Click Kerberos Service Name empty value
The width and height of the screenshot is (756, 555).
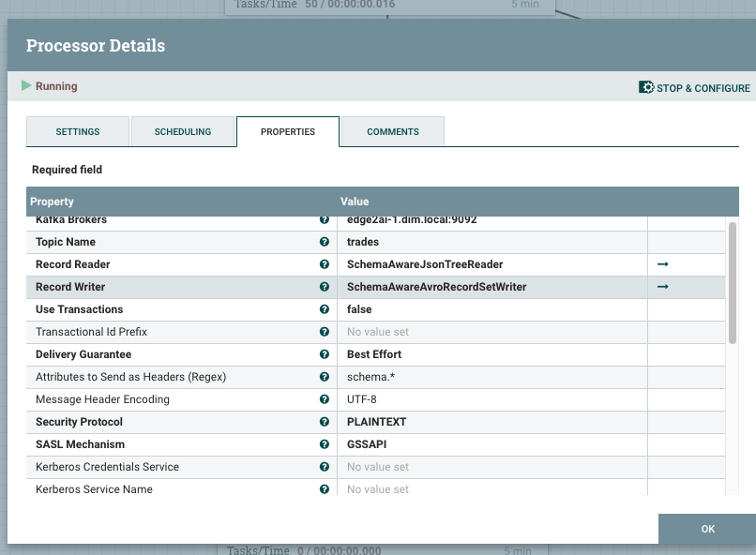pos(377,489)
